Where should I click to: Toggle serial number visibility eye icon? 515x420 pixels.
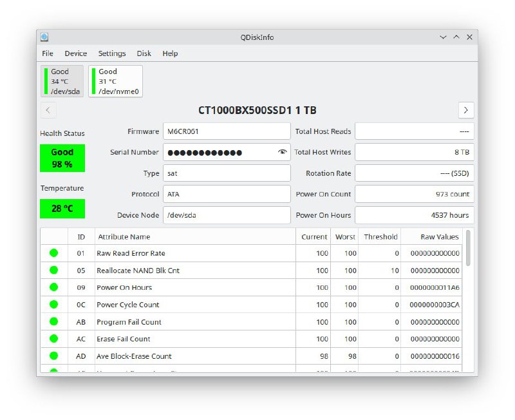282,153
